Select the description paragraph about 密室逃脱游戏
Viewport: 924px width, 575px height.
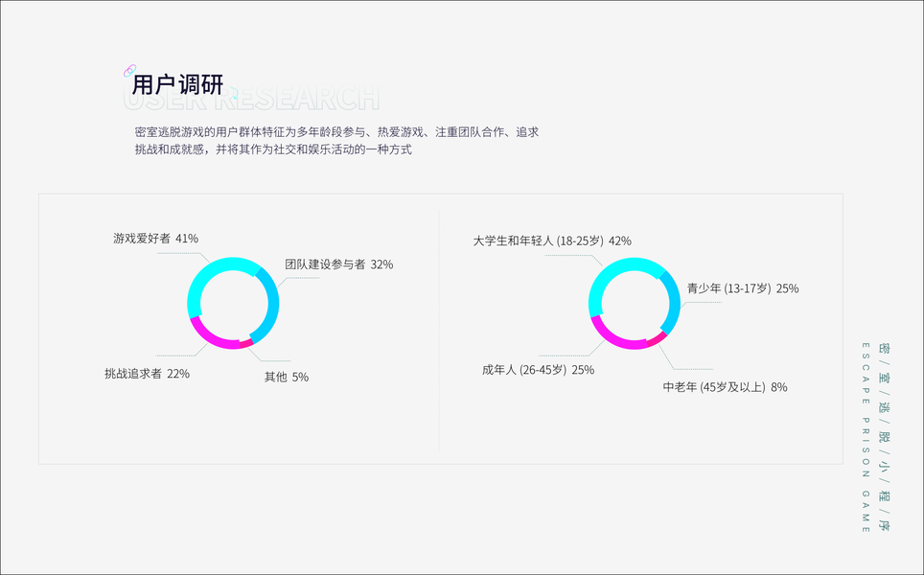point(336,141)
